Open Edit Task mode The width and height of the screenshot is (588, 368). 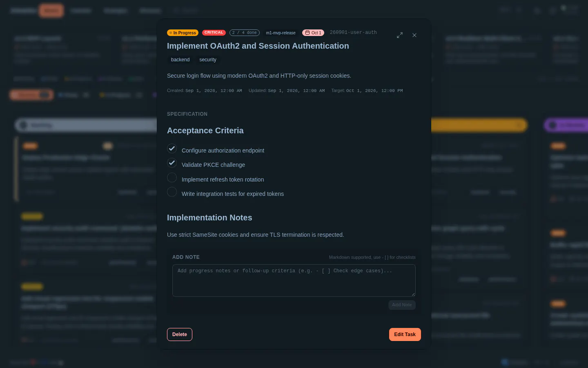[405, 334]
